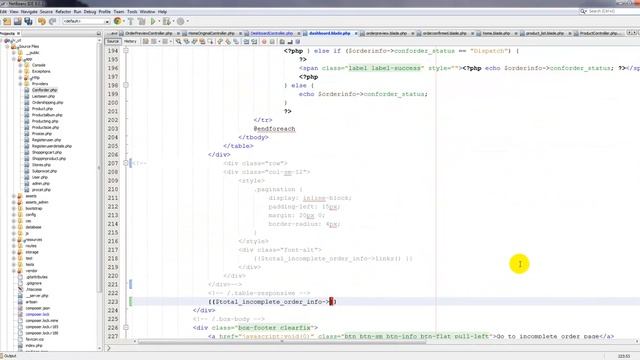Open the Navigate menu

tap(29, 12)
